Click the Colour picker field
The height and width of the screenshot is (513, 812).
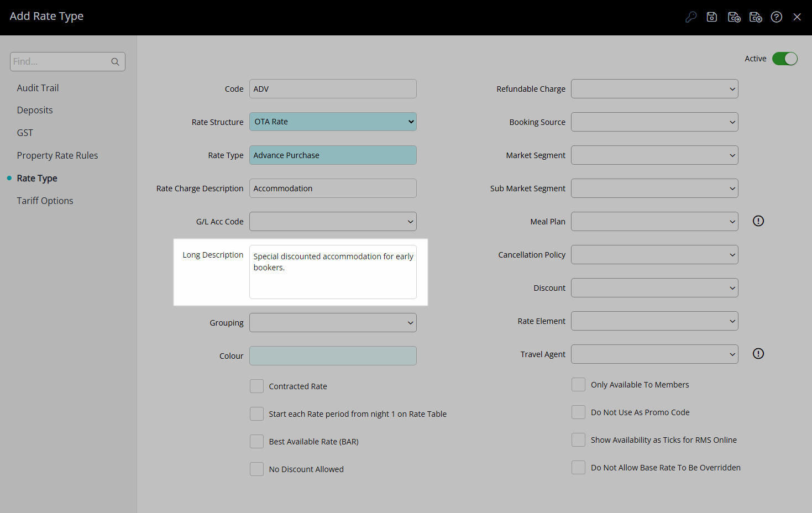[x=333, y=356]
